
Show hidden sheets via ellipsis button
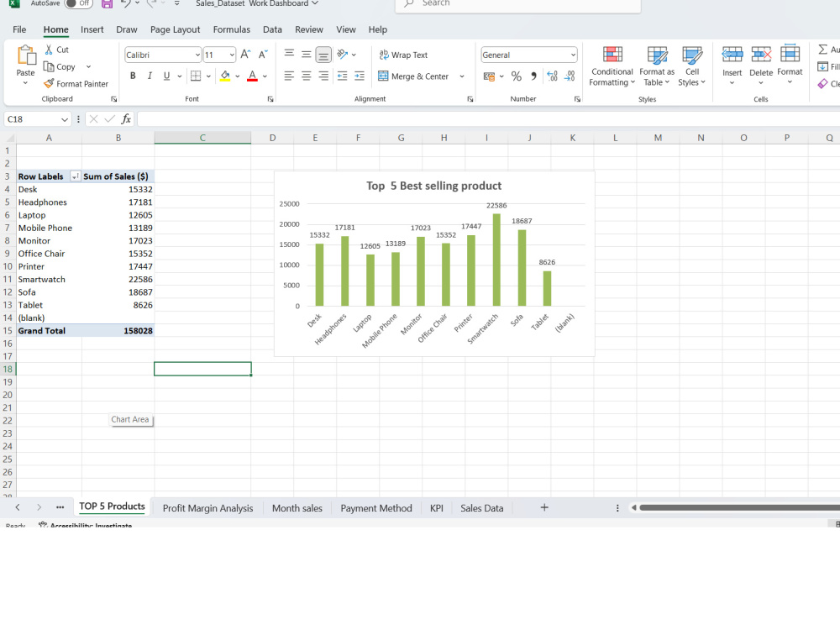click(60, 507)
